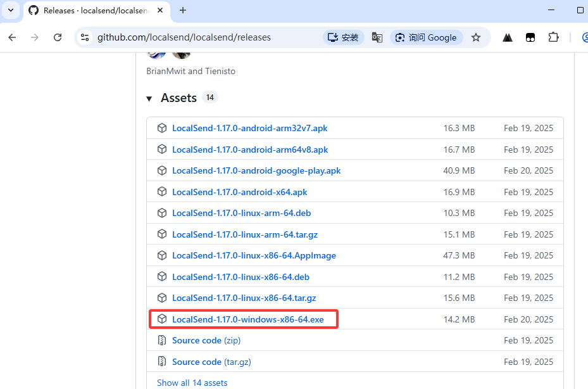
Task: Go back to the previous page
Action: click(13, 37)
